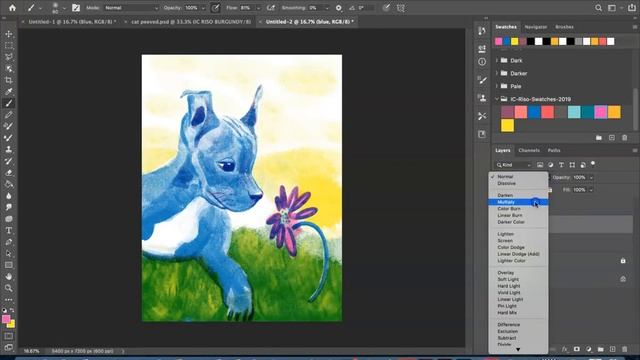Screen dimensions: 640x360
Task: Select the Lasso tool
Action: pyautogui.click(x=9, y=57)
